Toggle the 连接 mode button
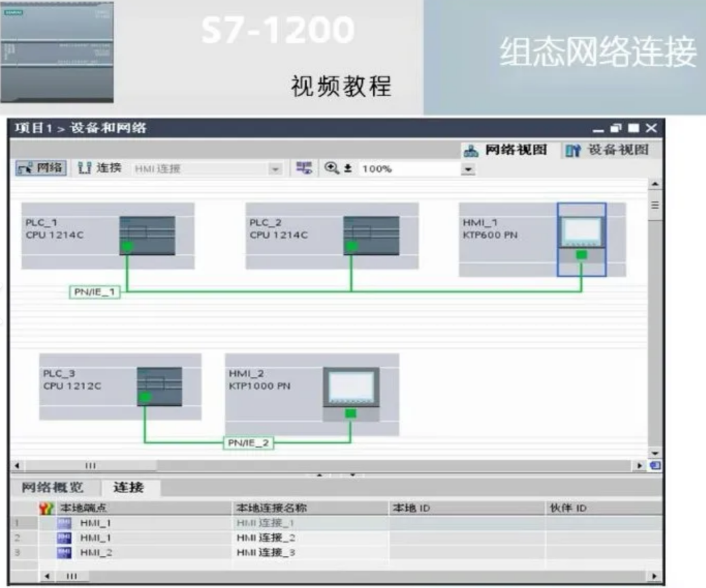The width and height of the screenshot is (706, 588). pos(100,168)
